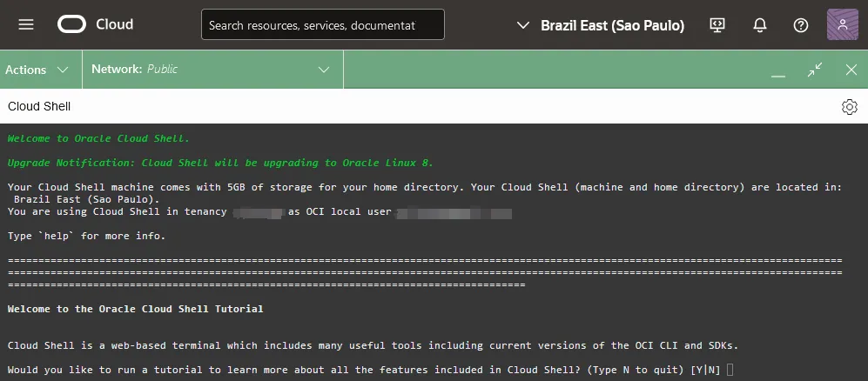Click the 'Welcome to the Oracle Cloud Shell Tutorial' heading
Viewport: 868px width, 381px height.
tap(135, 309)
